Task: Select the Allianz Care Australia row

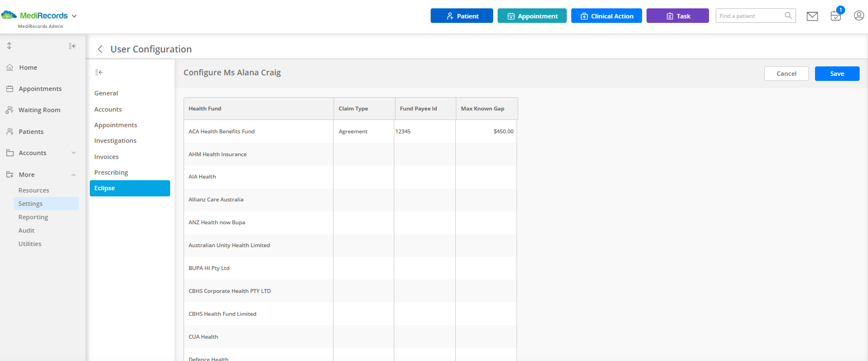Action: 350,200
